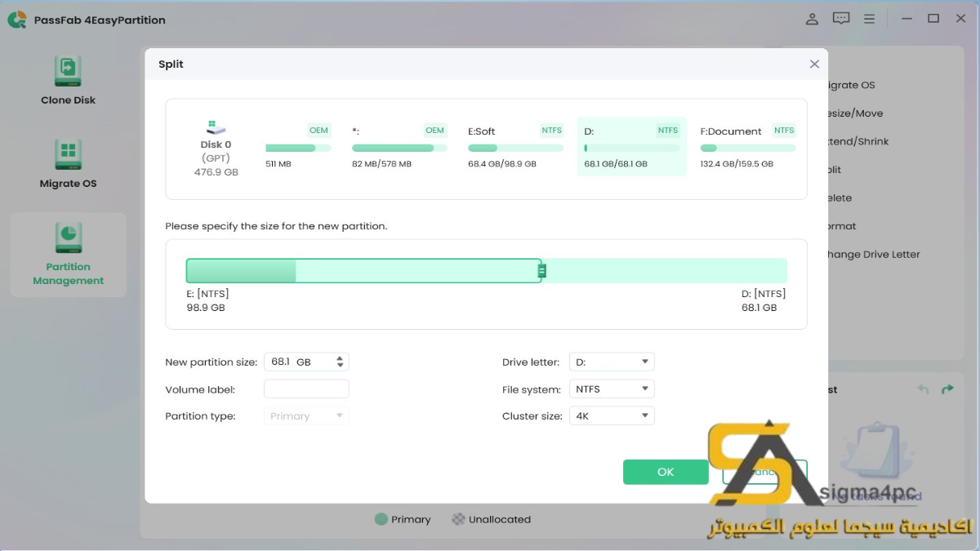Screen dimensions: 980x551
Task: Open the Drive letter dropdown
Action: [612, 362]
